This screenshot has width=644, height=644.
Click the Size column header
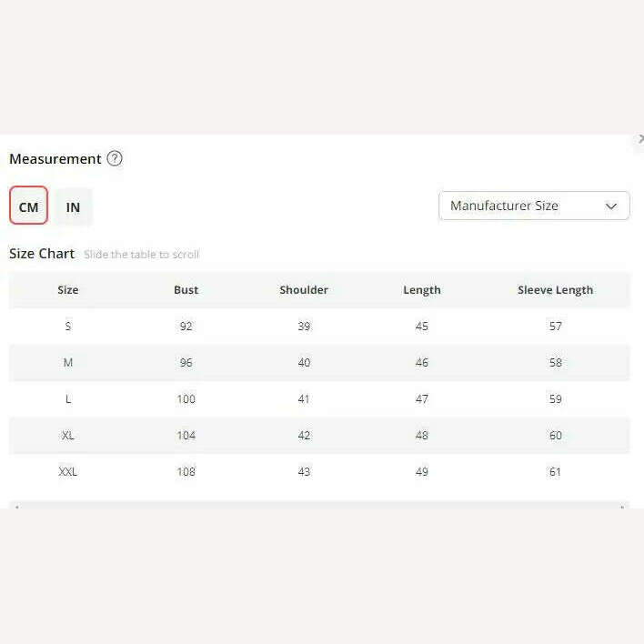tap(68, 290)
